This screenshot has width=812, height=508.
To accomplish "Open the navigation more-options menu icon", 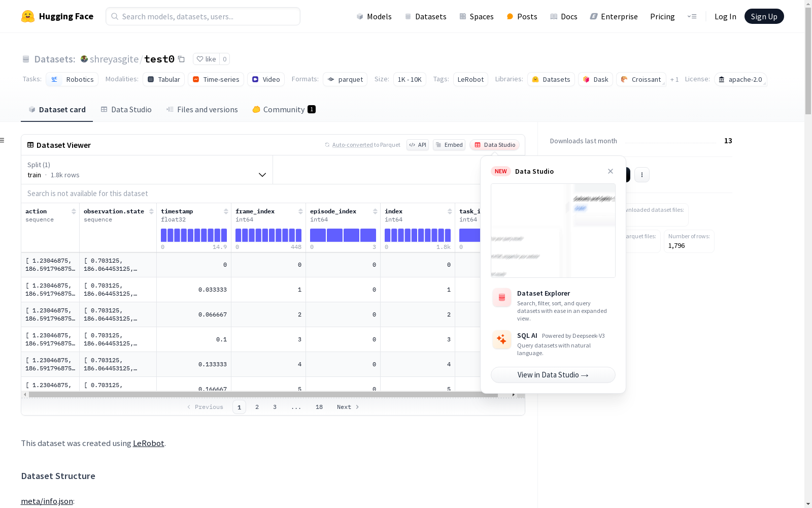I will click(692, 16).
